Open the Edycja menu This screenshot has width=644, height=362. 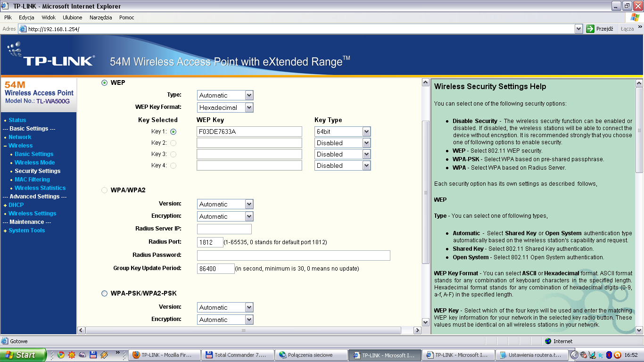[26, 17]
